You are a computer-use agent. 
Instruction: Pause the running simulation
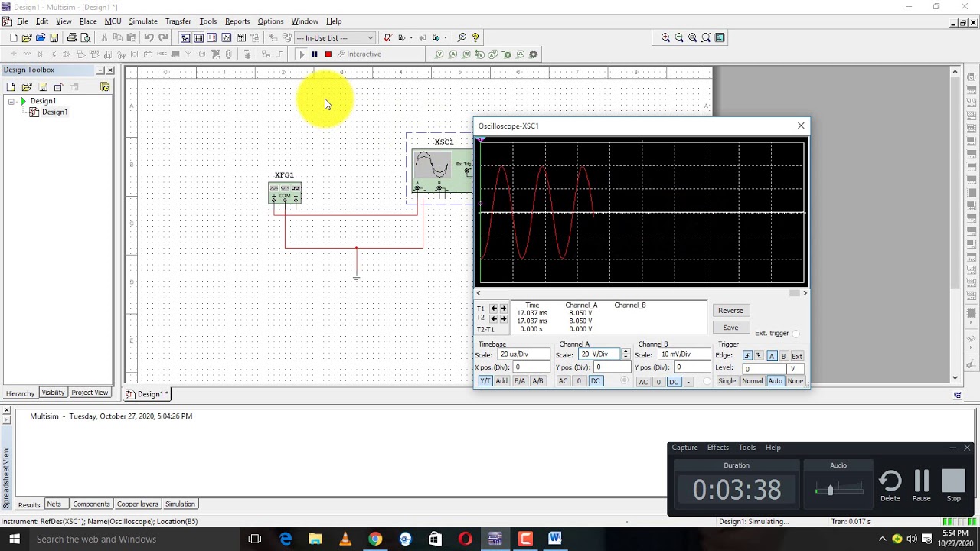coord(315,54)
